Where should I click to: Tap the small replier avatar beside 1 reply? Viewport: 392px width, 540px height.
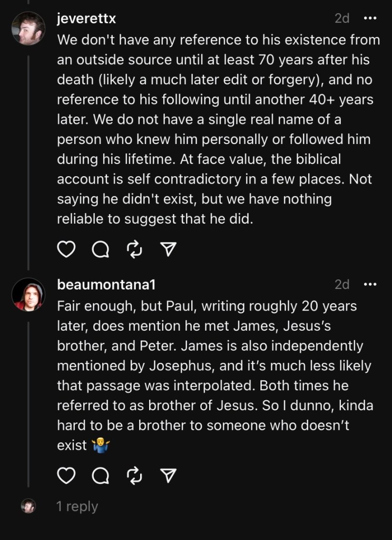pyautogui.click(x=28, y=506)
